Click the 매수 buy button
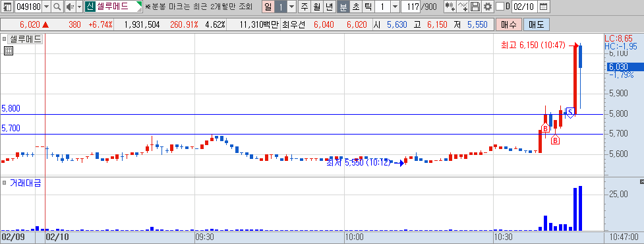The width and height of the screenshot is (644, 244). tap(508, 24)
